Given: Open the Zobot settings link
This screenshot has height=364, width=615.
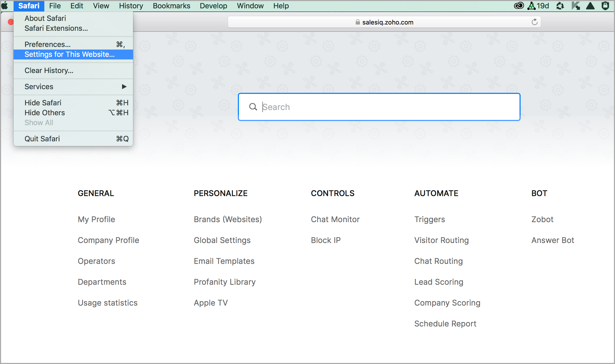Looking at the screenshot, I should (x=542, y=219).
